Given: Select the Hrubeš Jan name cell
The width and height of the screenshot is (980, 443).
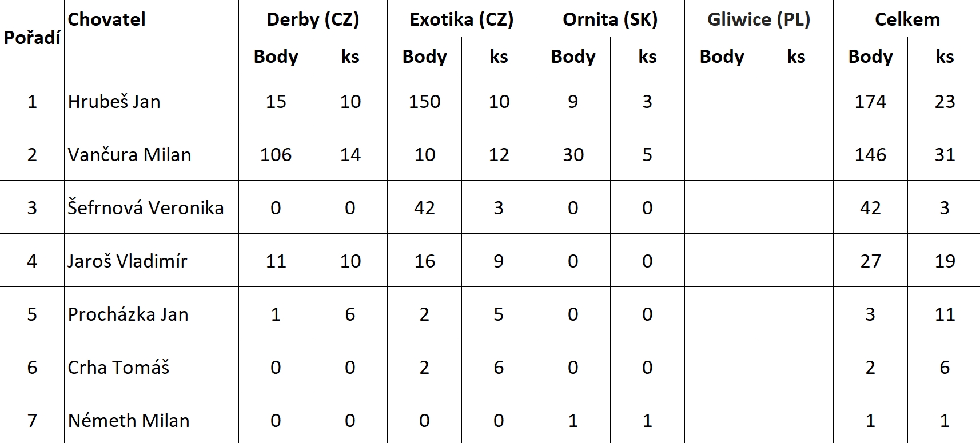Looking at the screenshot, I should (114, 102).
